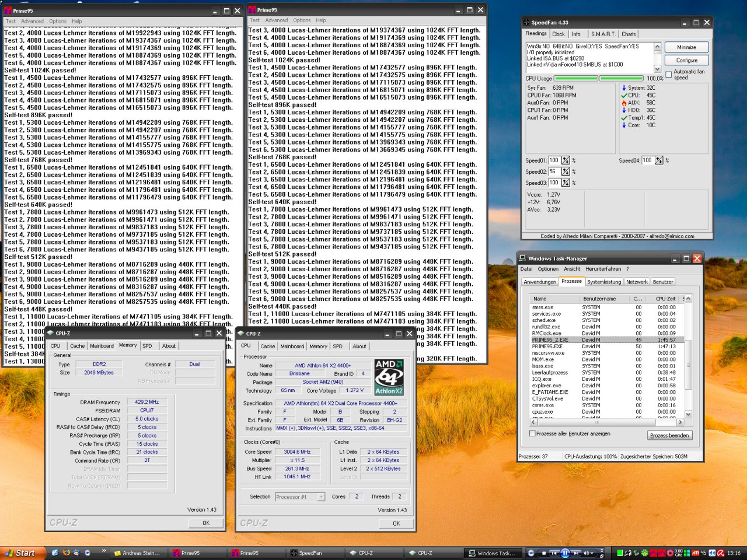Click OK in the CPU-Z Memory window
This screenshot has height=560, width=747.
tap(205, 523)
